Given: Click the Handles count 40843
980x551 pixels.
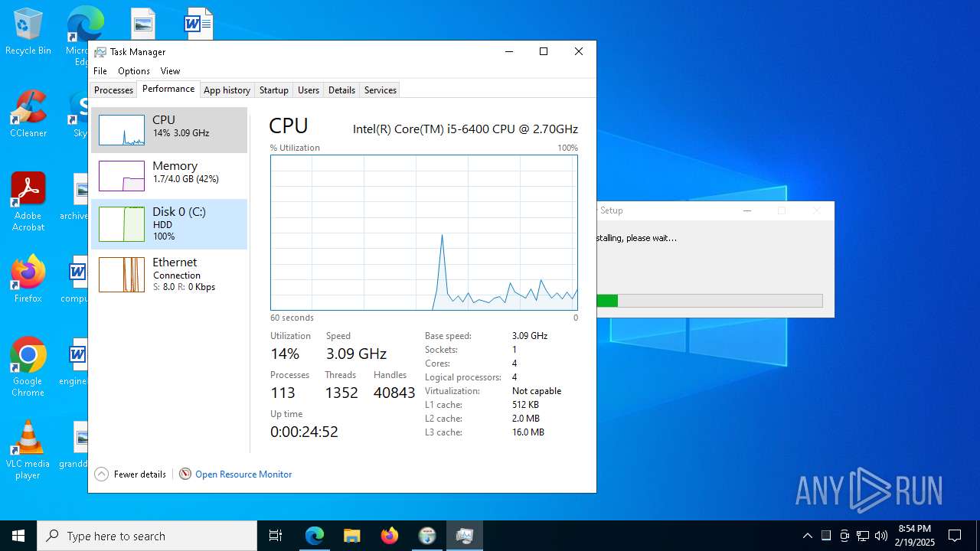Looking at the screenshot, I should (394, 393).
